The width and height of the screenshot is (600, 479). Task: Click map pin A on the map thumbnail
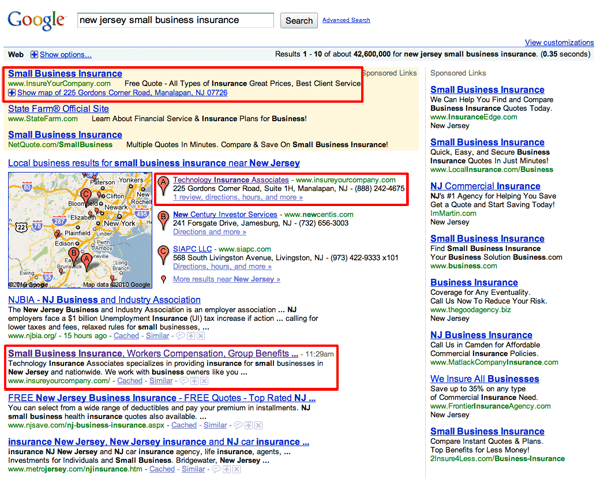(x=87, y=262)
